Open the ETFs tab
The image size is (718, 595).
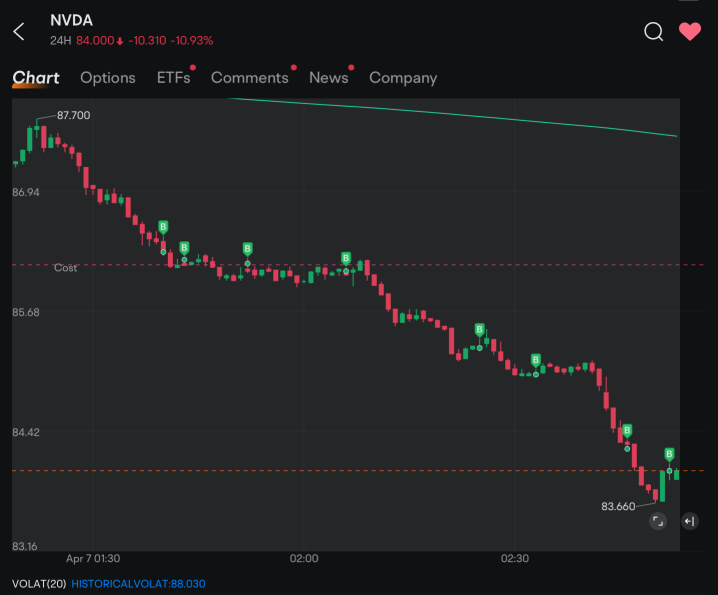(x=174, y=78)
